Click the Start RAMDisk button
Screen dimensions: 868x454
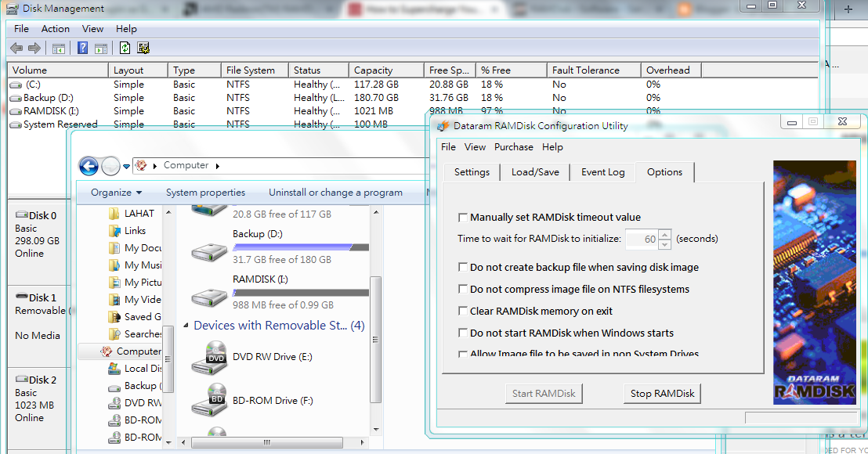(x=544, y=394)
